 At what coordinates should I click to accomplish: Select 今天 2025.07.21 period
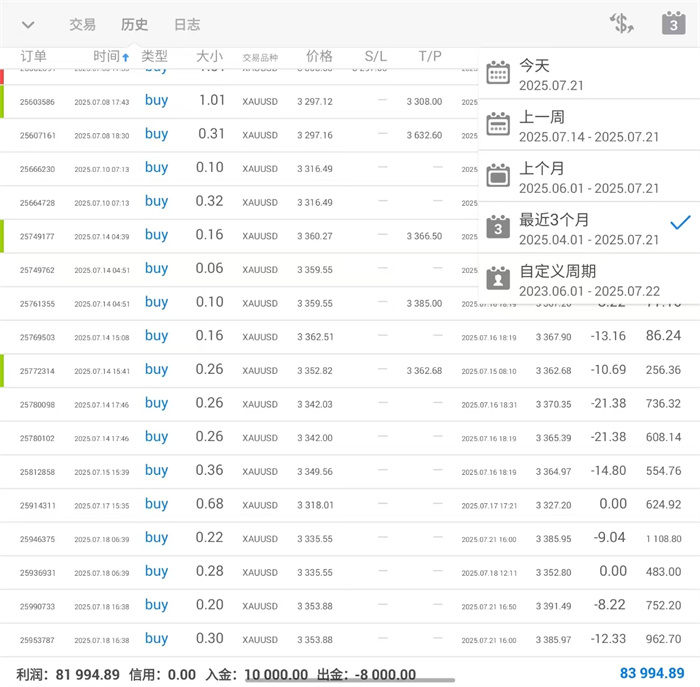[x=589, y=74]
